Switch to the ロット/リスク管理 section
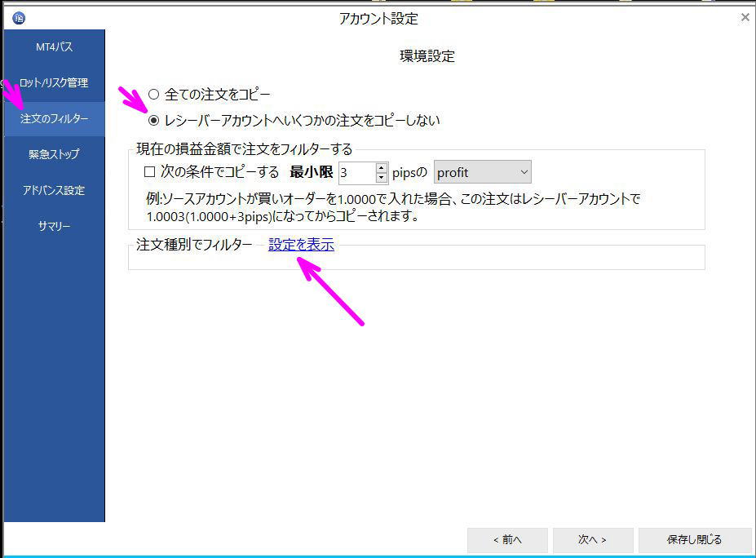The image size is (756, 558). [54, 82]
